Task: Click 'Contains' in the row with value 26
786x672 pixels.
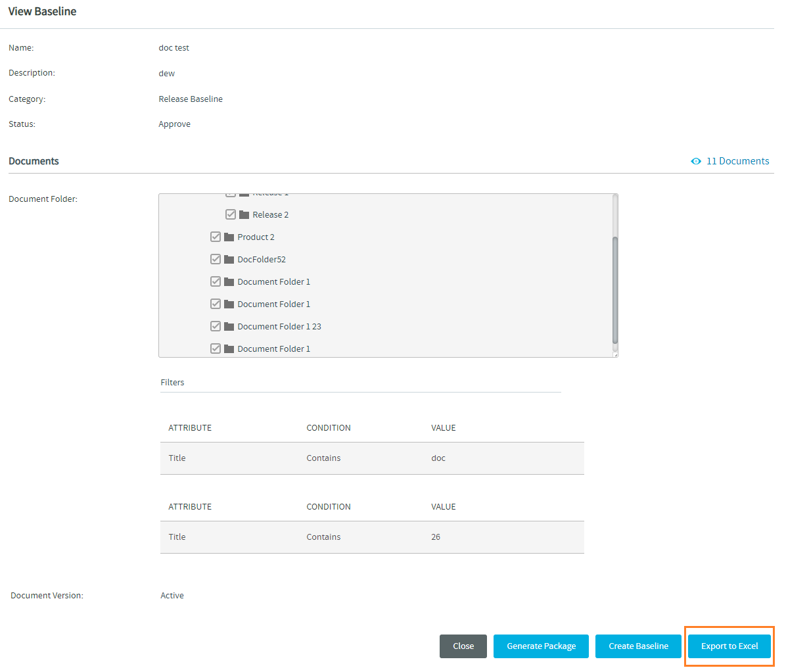Action: [323, 537]
